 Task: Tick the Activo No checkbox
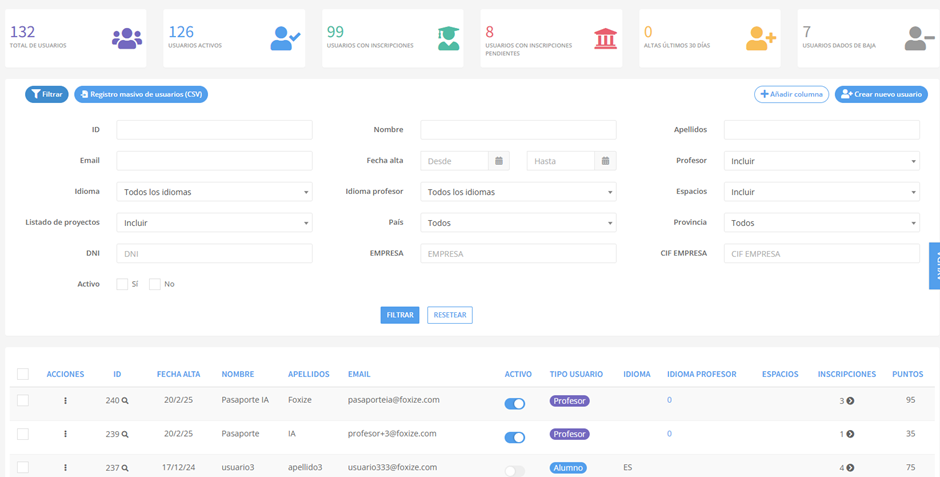tap(155, 284)
